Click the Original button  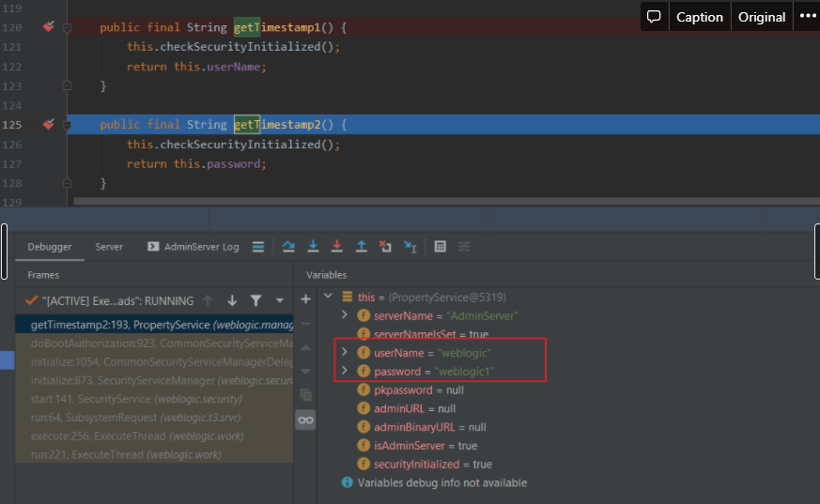coord(762,17)
